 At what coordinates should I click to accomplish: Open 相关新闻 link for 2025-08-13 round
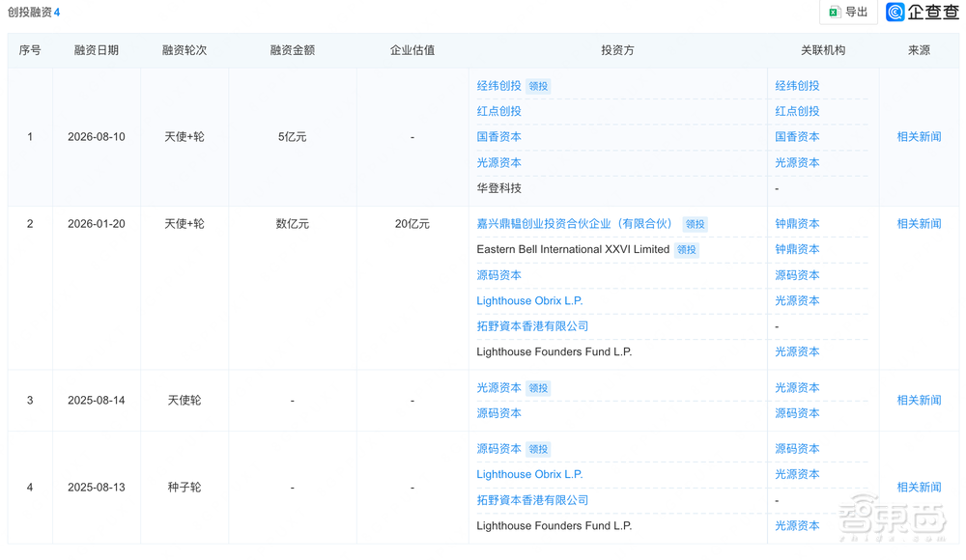pyautogui.click(x=919, y=488)
